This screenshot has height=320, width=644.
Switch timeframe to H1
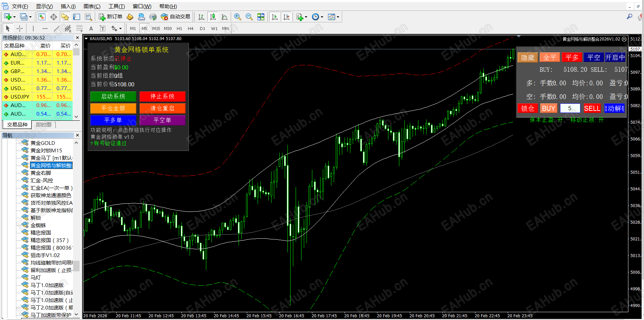(x=179, y=29)
